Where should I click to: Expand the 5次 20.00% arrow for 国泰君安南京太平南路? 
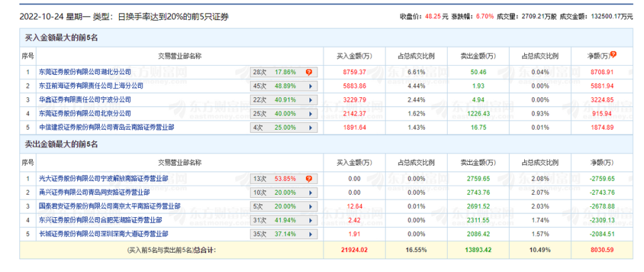310,206
